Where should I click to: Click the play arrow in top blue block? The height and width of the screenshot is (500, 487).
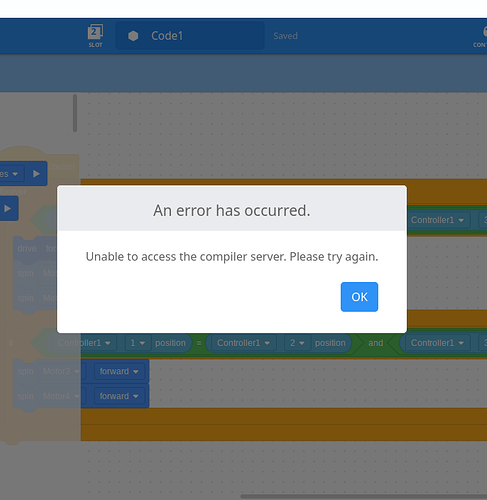coord(36,174)
